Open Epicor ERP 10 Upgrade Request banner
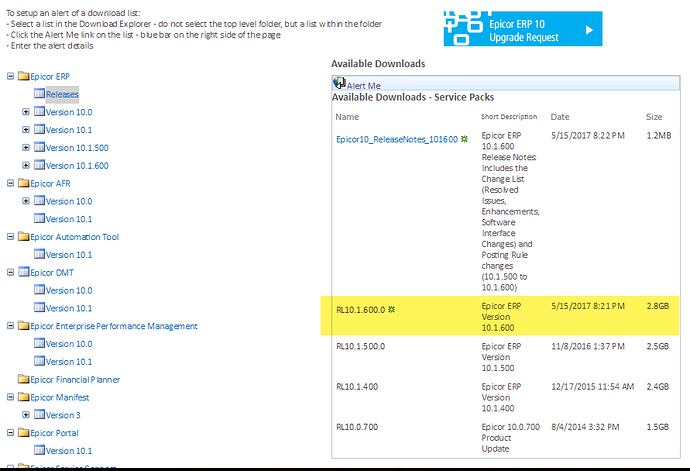The height and width of the screenshot is (471, 690). (x=523, y=29)
